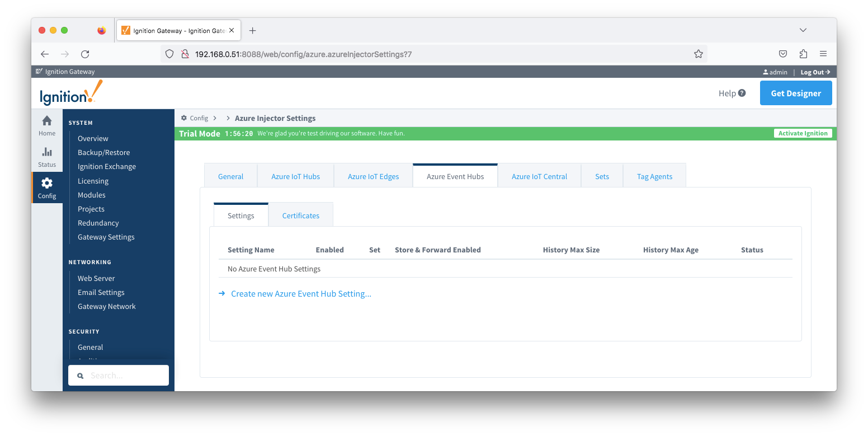Click the sidebar Search input field
The height and width of the screenshot is (436, 868).
[119, 376]
